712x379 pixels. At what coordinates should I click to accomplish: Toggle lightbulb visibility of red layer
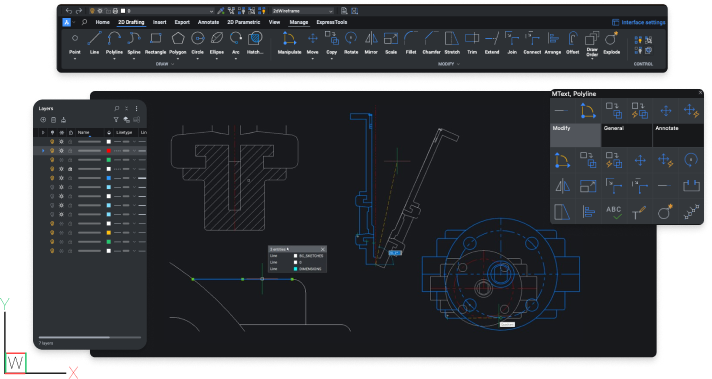[x=52, y=151]
